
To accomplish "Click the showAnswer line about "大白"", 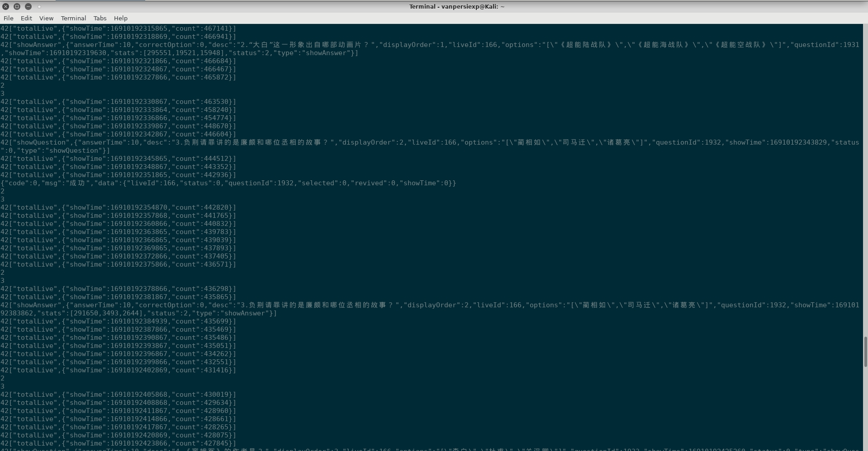I will (430, 49).
